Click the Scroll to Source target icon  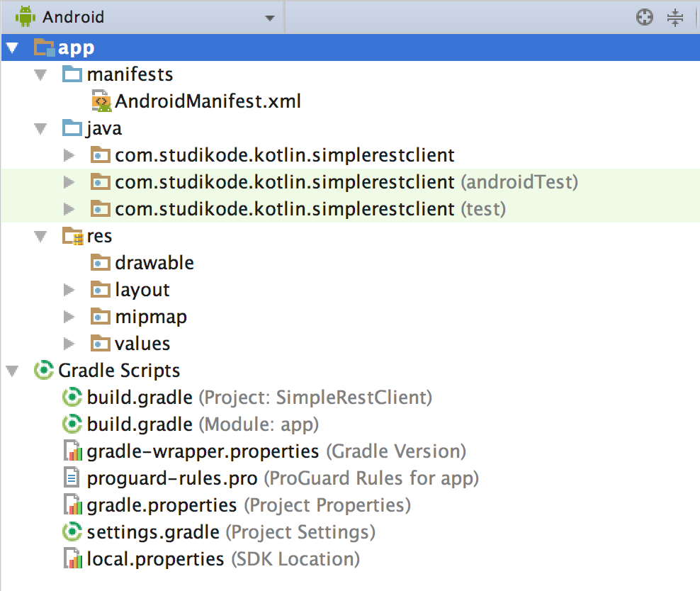click(644, 16)
